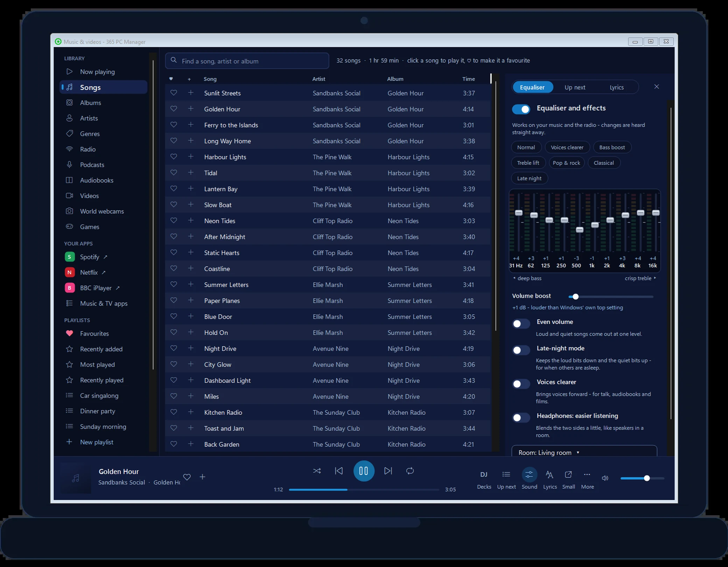728x567 pixels.
Task: Add Harbour Lights song to playlist
Action: point(191,157)
